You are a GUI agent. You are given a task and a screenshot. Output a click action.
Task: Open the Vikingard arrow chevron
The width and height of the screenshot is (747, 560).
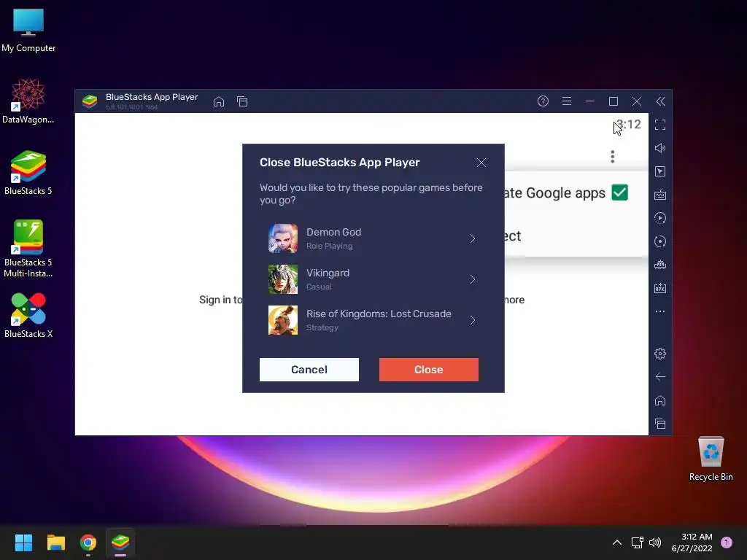point(473,279)
